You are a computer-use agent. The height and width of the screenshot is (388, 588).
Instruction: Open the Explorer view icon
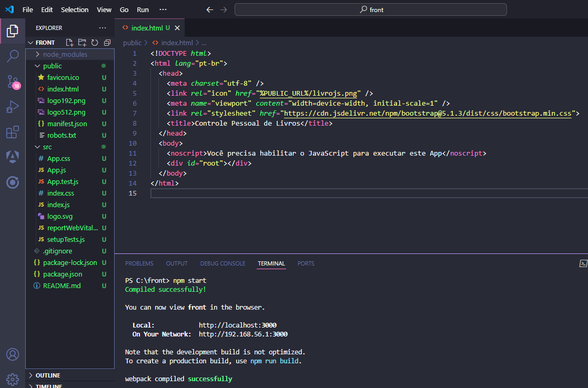tap(13, 32)
